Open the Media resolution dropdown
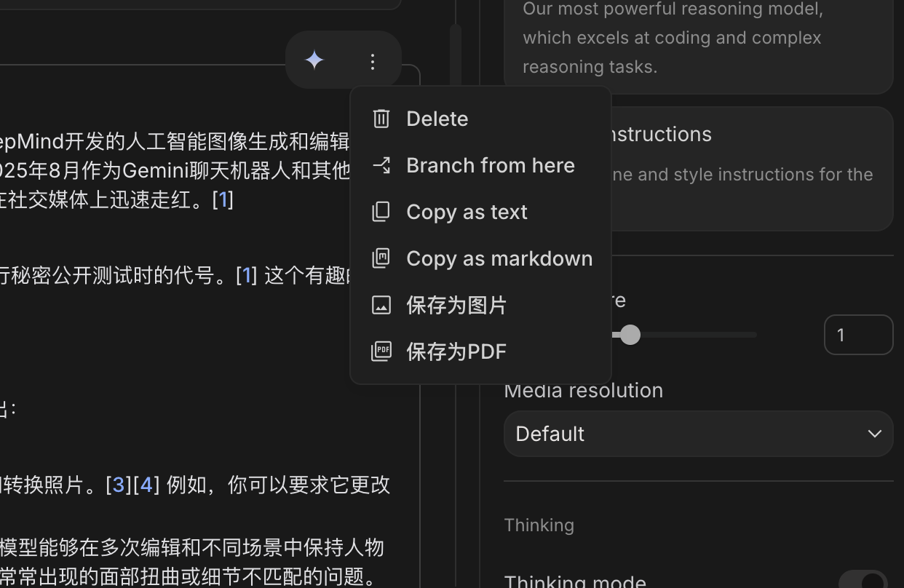 (699, 434)
